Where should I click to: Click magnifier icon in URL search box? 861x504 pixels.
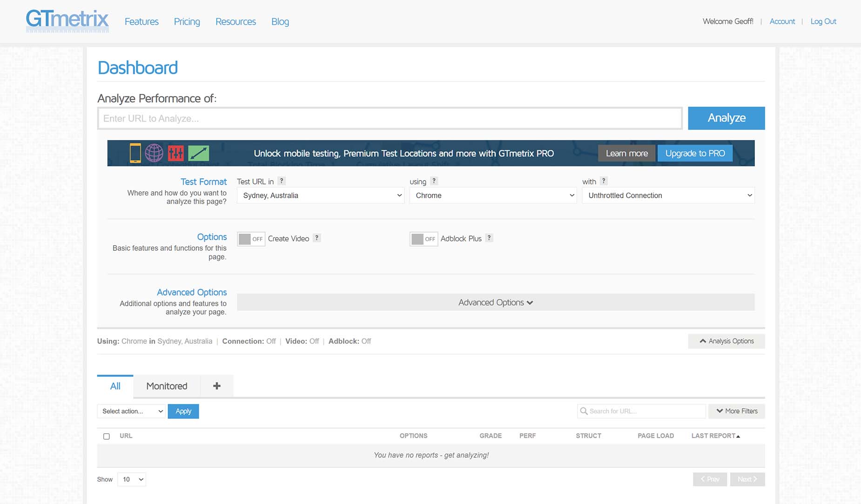(584, 411)
